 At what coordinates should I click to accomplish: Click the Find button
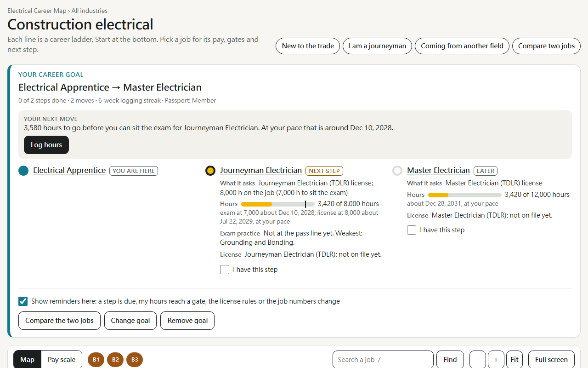(450, 360)
